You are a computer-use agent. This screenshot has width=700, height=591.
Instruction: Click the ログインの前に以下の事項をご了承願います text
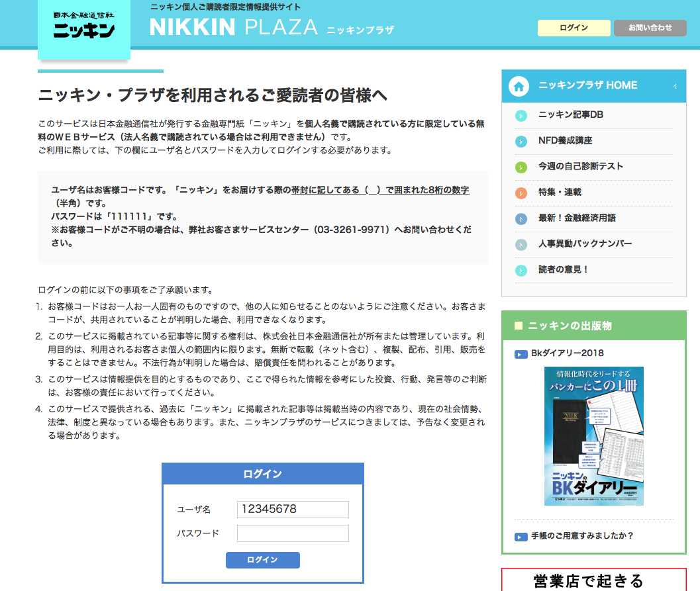126,290
